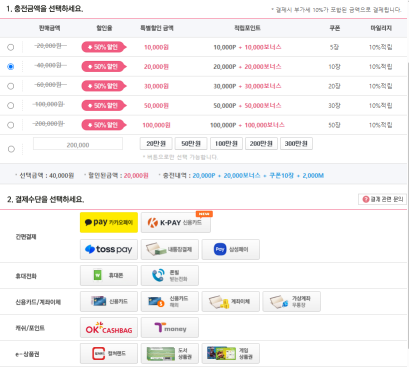Click the 100만원 quick amount button
Viewport: 409px width, 367px height.
[x=226, y=144]
